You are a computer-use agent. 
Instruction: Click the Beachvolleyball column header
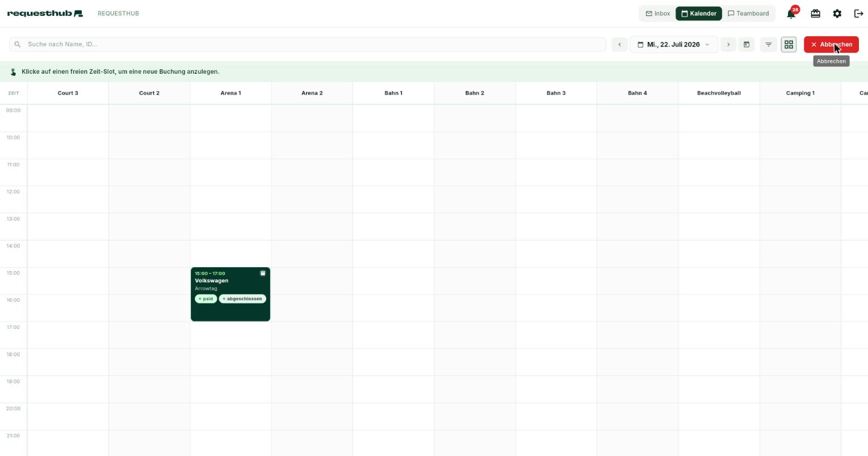tap(719, 93)
